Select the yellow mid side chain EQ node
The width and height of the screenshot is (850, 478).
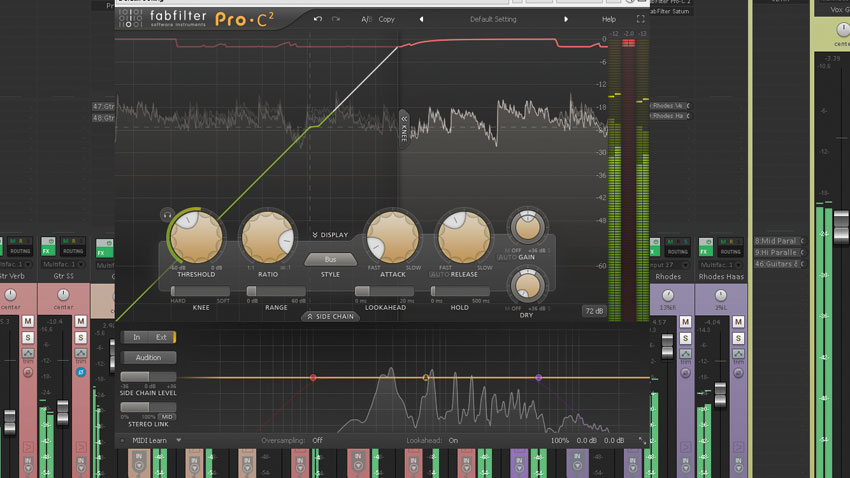[x=426, y=377]
